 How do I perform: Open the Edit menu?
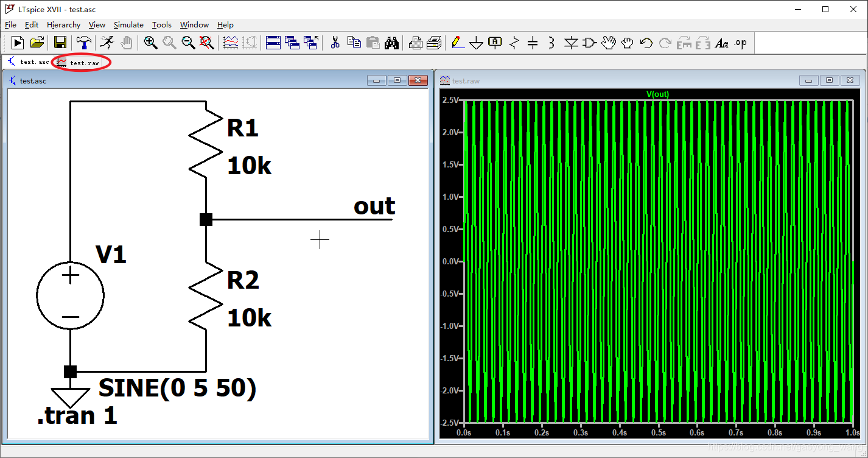point(32,25)
